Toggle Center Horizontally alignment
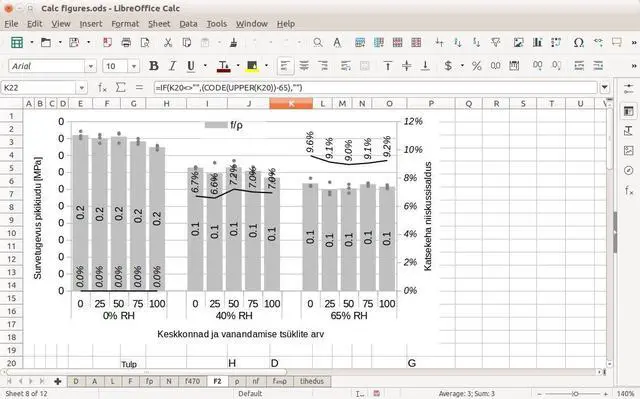Viewport: 640px width, 399px height. [x=304, y=66]
